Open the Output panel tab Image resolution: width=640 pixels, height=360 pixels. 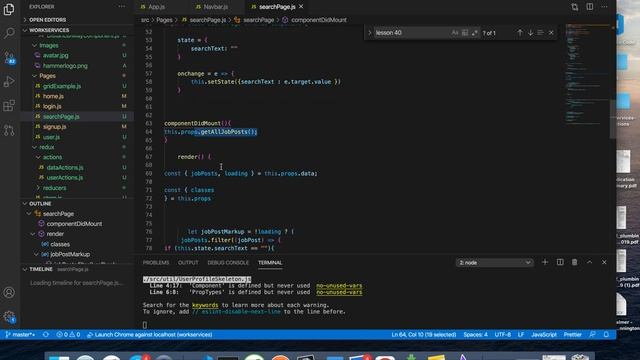[188, 262]
